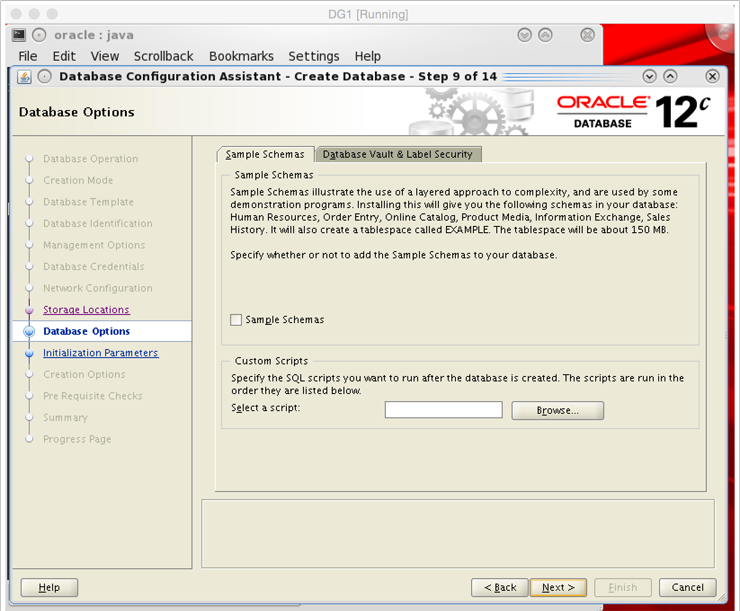Viewport: 740px width, 611px height.
Task: Close the Database Configuration Assistant window
Action: (x=712, y=76)
